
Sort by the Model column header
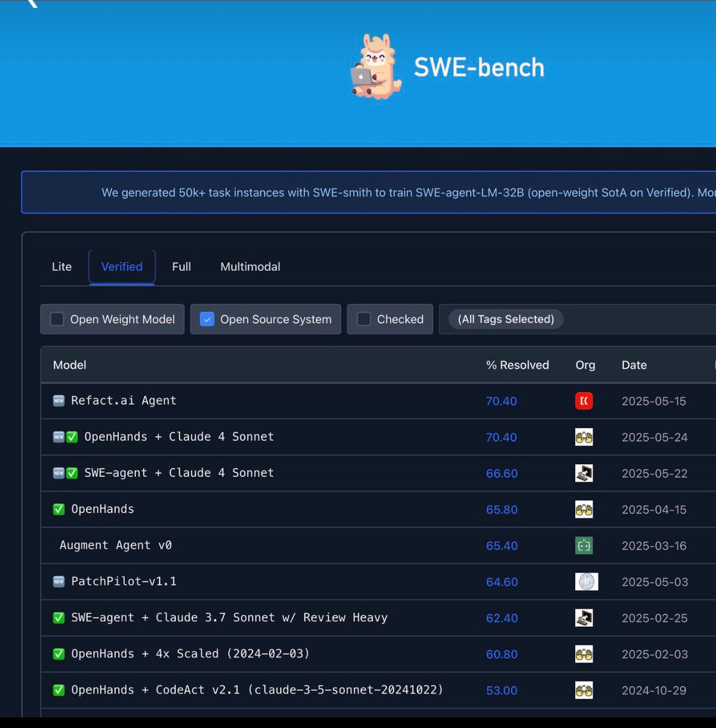(70, 365)
